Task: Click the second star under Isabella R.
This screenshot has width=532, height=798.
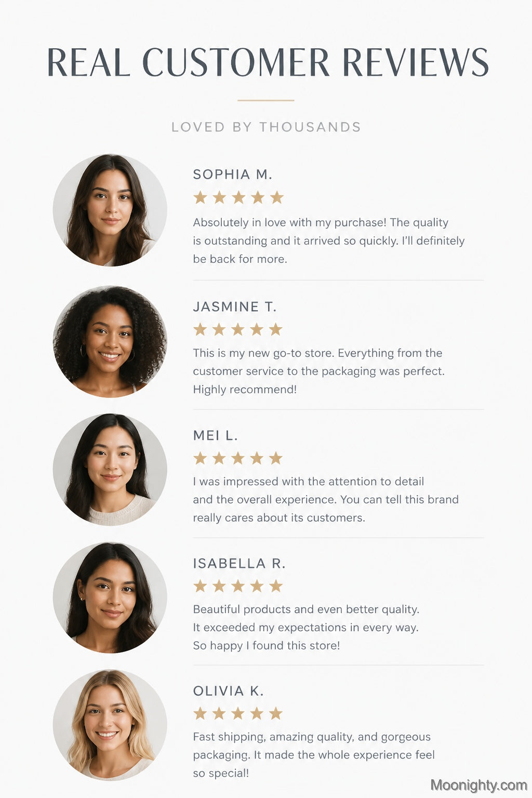Action: pos(219,587)
